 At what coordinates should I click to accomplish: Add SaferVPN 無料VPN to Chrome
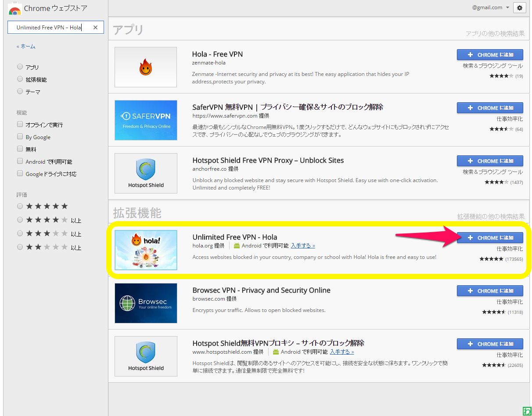490,108
